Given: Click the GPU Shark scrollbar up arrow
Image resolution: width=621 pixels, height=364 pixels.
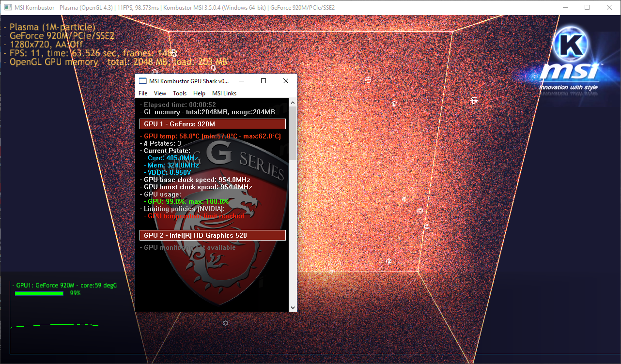Looking at the screenshot, I should (293, 102).
